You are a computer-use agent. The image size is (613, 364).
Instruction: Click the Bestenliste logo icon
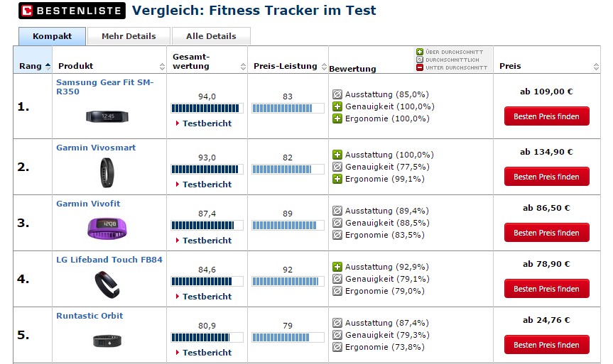[27, 11]
